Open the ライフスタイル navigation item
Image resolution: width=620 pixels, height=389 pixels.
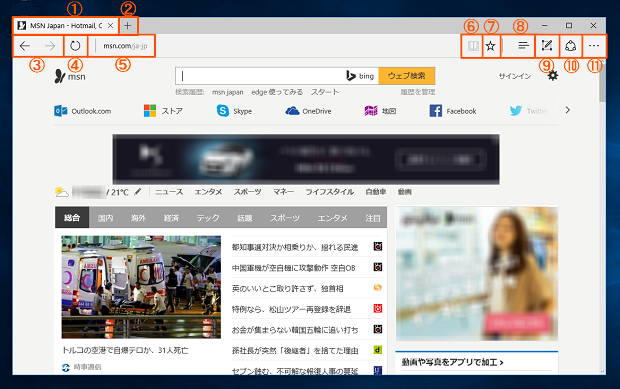click(x=329, y=192)
